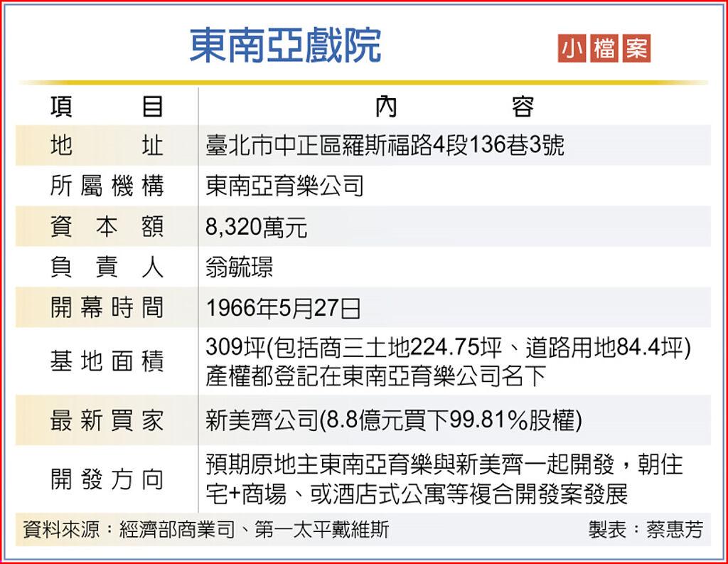Screen dimensions: 728x564
Task: Click the 負責人 row label
Action: [107, 267]
